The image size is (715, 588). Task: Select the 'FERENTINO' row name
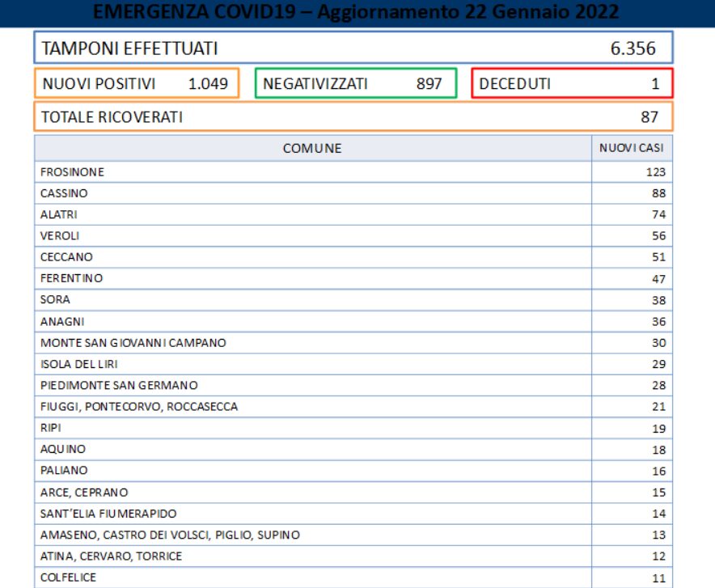pyautogui.click(x=72, y=278)
